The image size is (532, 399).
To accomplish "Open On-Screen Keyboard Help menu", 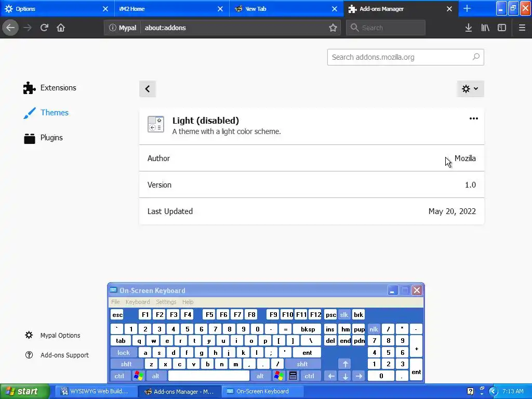I will tap(188, 302).
